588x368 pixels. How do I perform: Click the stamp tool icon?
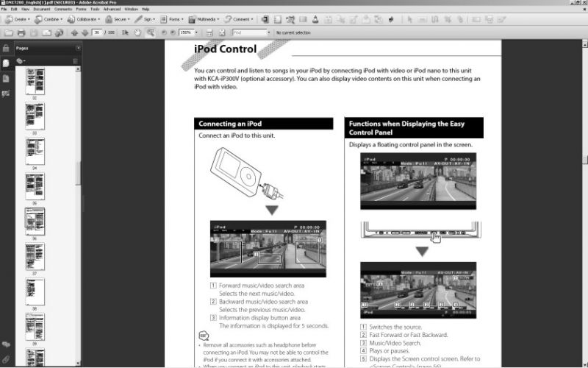pos(315,19)
